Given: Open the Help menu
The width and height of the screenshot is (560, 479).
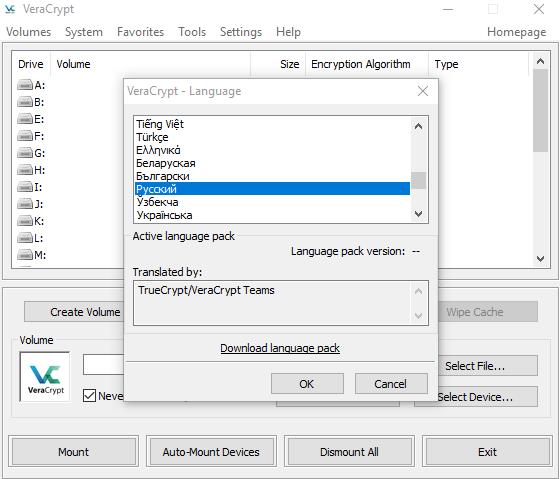Looking at the screenshot, I should point(288,32).
